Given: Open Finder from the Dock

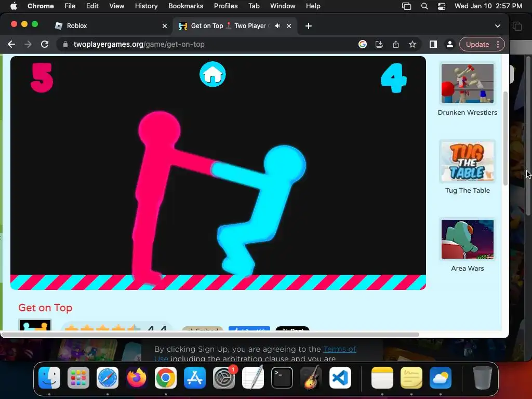Looking at the screenshot, I should click(49, 378).
